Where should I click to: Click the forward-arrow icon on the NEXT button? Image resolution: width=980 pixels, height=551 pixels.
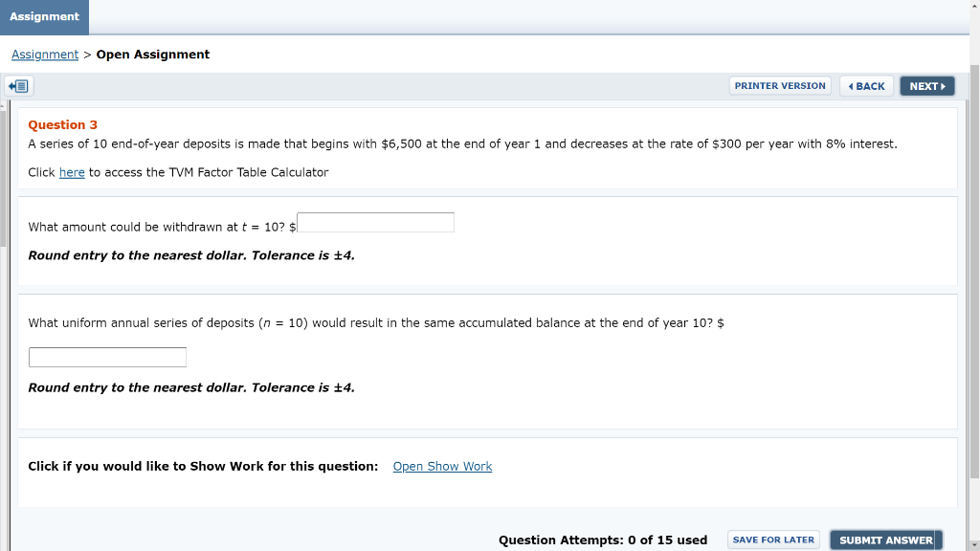(x=942, y=85)
